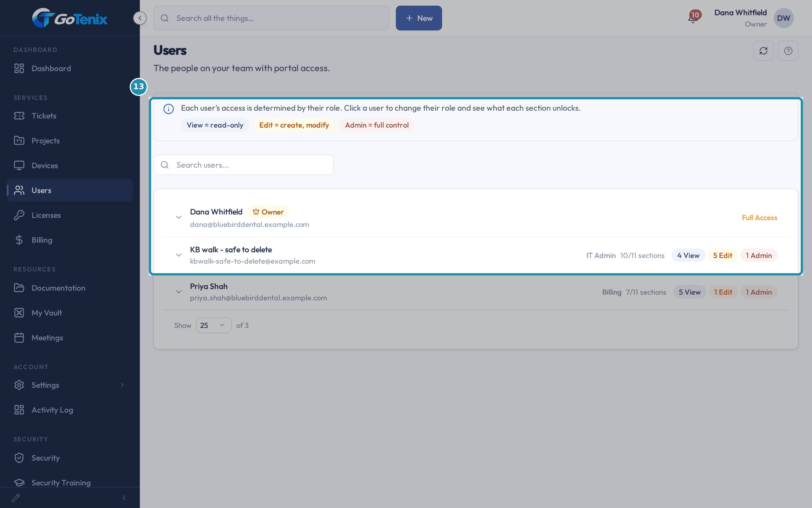Click the My Vault icon
The width and height of the screenshot is (812, 508).
19,313
